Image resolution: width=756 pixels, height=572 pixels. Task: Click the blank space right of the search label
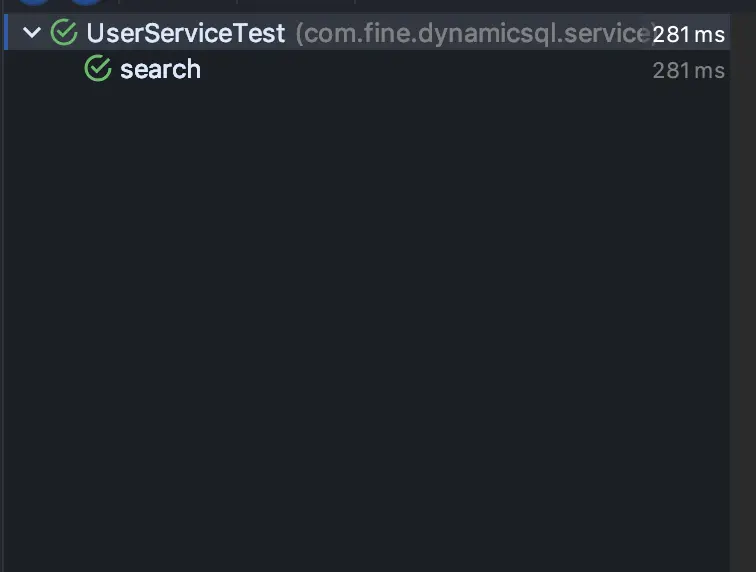tap(420, 69)
